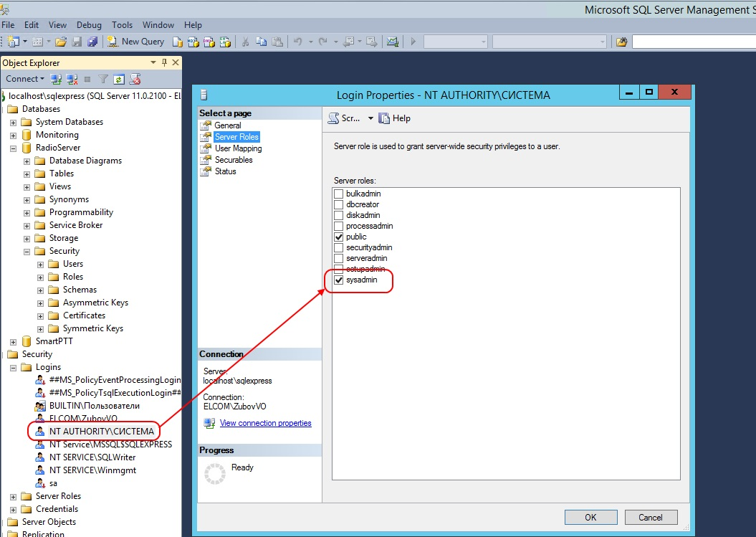Click the Analysis Services XMLA Query icon
Viewport: 756px width, 537px height.
[x=225, y=42]
